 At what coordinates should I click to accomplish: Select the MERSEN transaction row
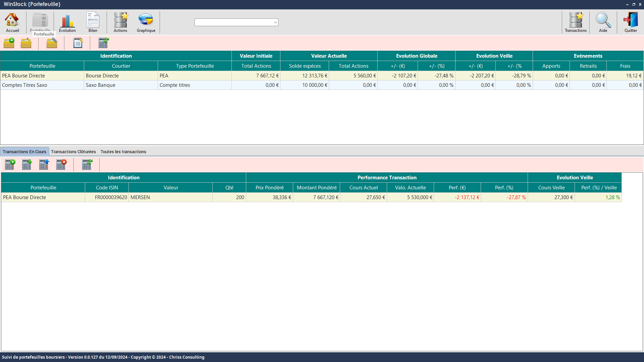140,197
